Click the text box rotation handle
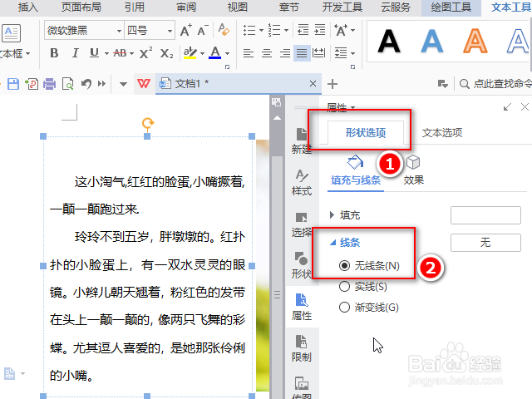 [148, 123]
